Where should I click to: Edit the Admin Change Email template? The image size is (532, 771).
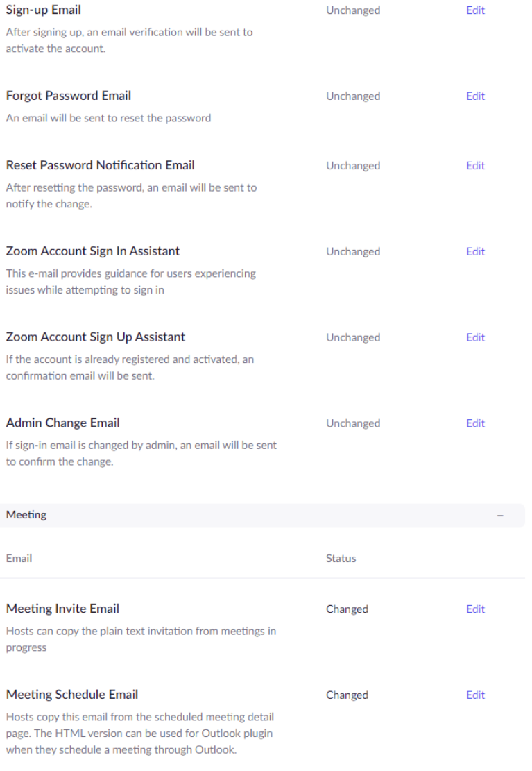475,423
